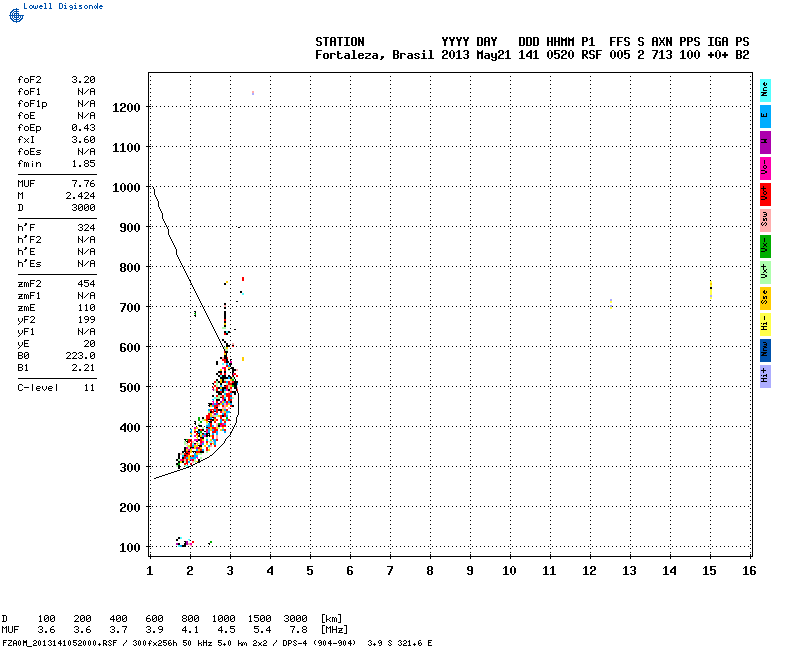Select the cyan Nne legend swatch

765,91
